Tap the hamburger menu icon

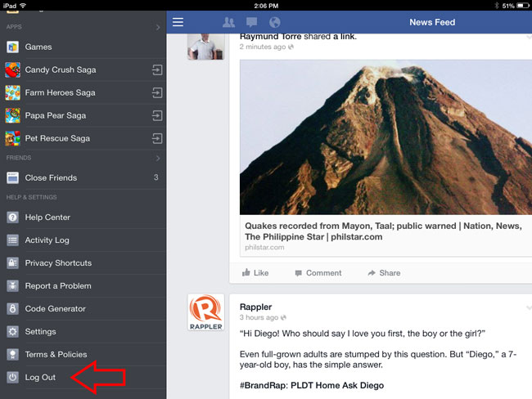click(178, 22)
